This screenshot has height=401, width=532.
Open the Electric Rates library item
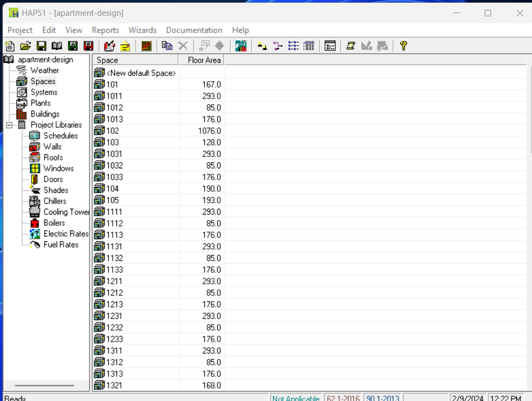point(66,234)
